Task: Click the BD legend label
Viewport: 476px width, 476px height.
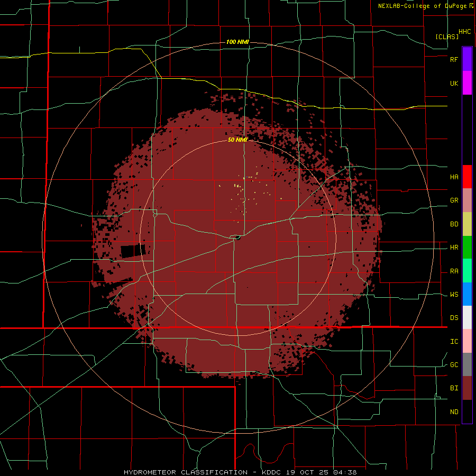Action: [454, 224]
